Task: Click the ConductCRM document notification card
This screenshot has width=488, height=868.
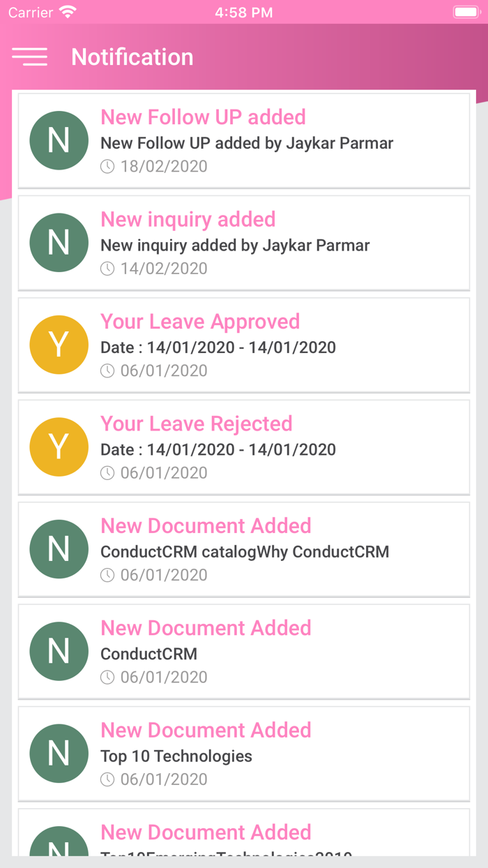Action: click(244, 651)
